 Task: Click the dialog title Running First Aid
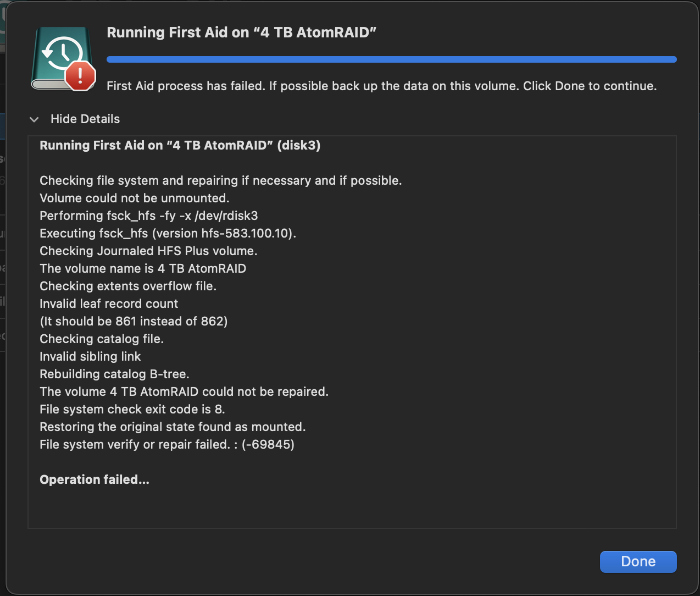tap(241, 32)
